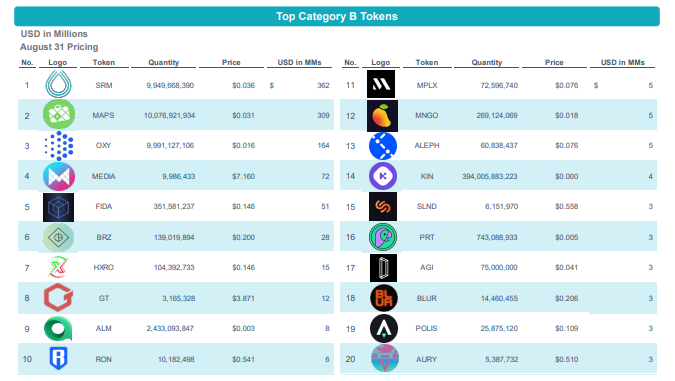Screen dimensions: 675x381
Task: Click the right Price column header
Action: coord(554,62)
